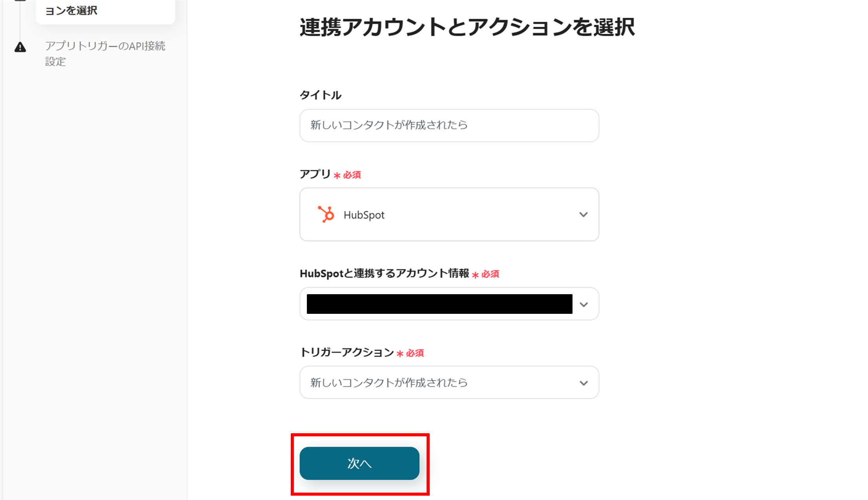The height and width of the screenshot is (500, 868).
Task: Expand the トリガーアクション dropdown
Action: pos(449,382)
